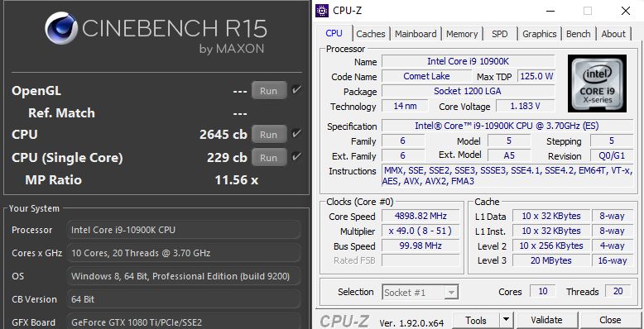Run the OpenGL benchmark
Viewport: 644px width, 329px height.
(268, 90)
